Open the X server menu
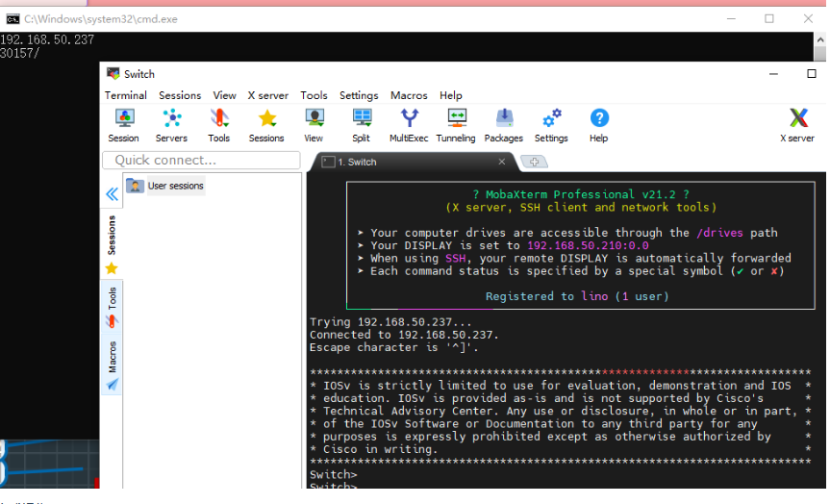Viewport: 830px width, 504px height. tap(267, 95)
